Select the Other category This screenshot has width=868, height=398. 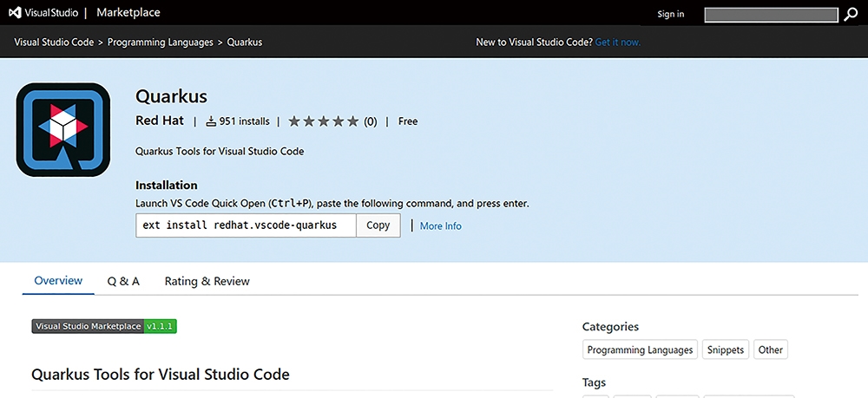click(771, 350)
